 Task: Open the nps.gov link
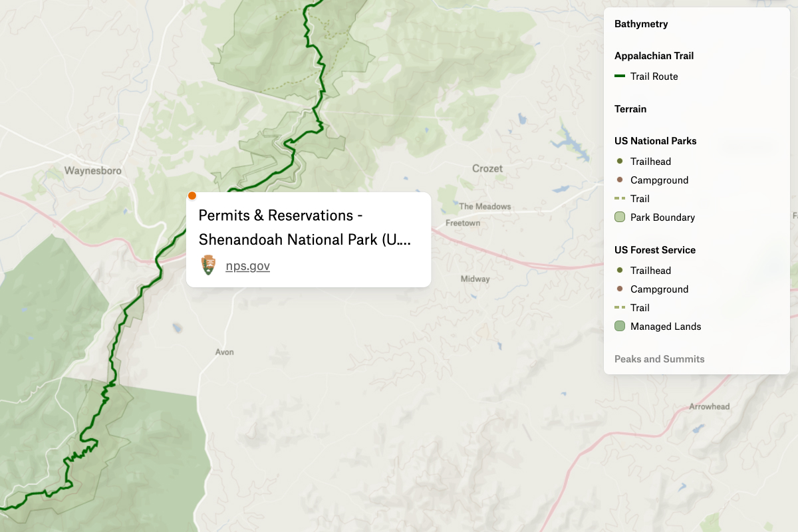click(247, 265)
